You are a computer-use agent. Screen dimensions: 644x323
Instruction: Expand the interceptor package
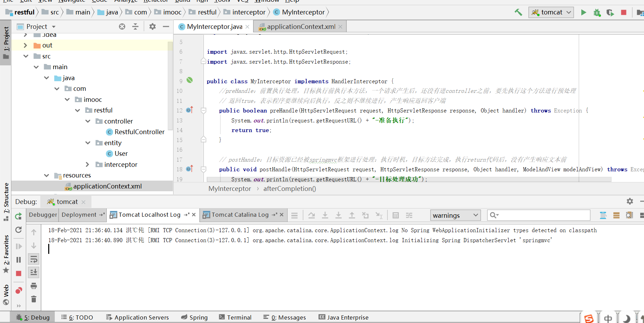tap(88, 164)
